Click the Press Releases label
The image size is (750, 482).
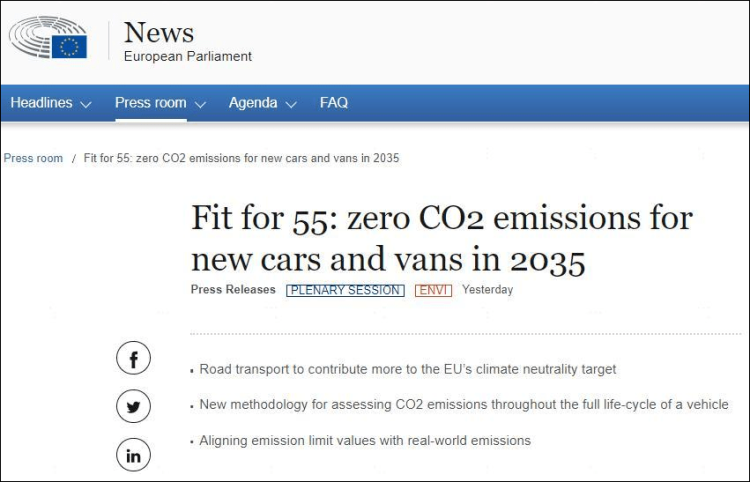coord(233,290)
